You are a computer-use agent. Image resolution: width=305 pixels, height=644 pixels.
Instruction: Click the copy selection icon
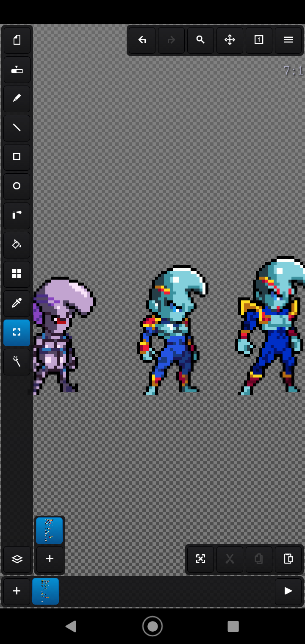point(259,559)
